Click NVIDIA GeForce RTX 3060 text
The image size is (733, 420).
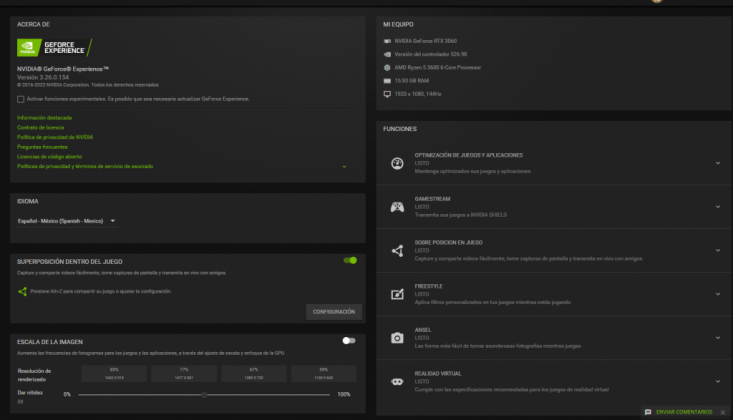(x=425, y=41)
